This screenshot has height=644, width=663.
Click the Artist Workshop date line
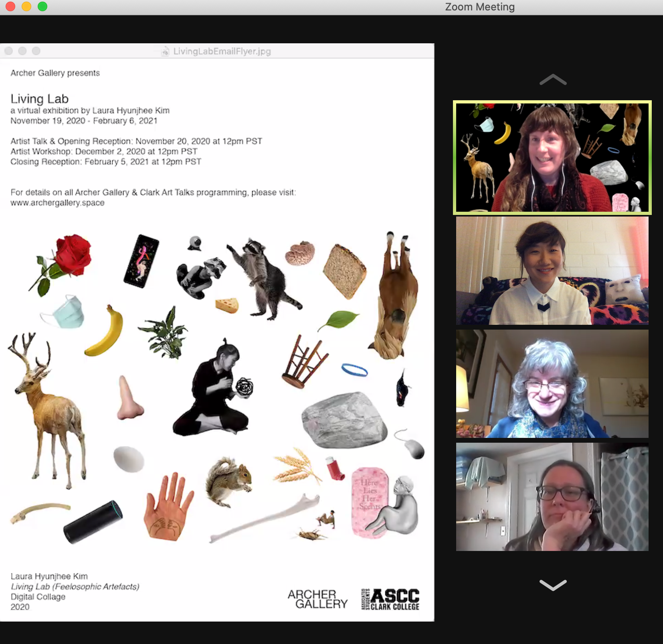[x=104, y=152]
